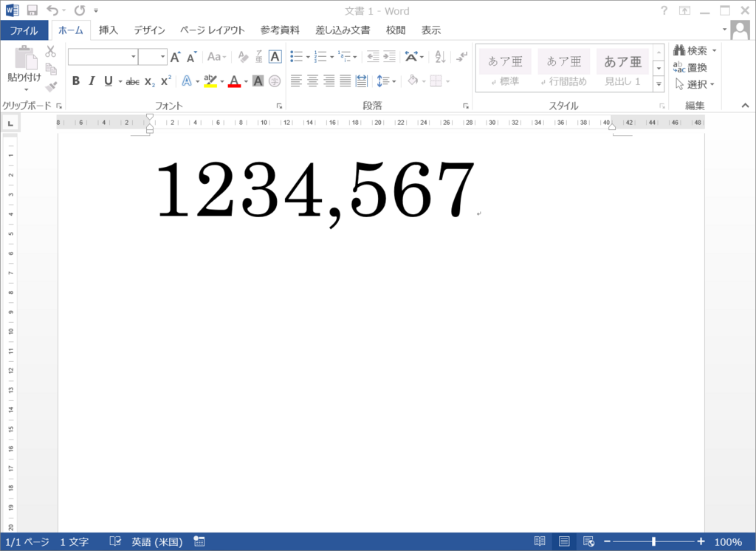This screenshot has width=756, height=551.
Task: Save the document with the floppy disk icon
Action: (x=32, y=10)
